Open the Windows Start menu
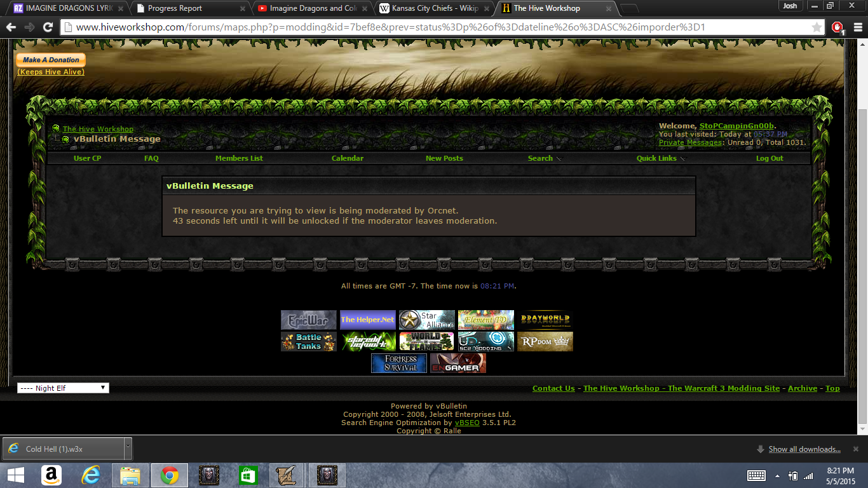 [x=15, y=475]
